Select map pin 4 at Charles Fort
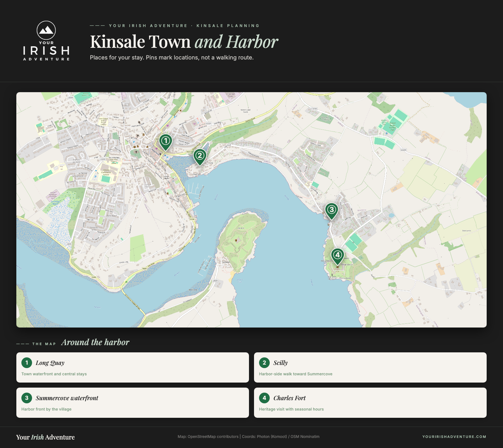The height and width of the screenshot is (448, 503). (x=337, y=256)
